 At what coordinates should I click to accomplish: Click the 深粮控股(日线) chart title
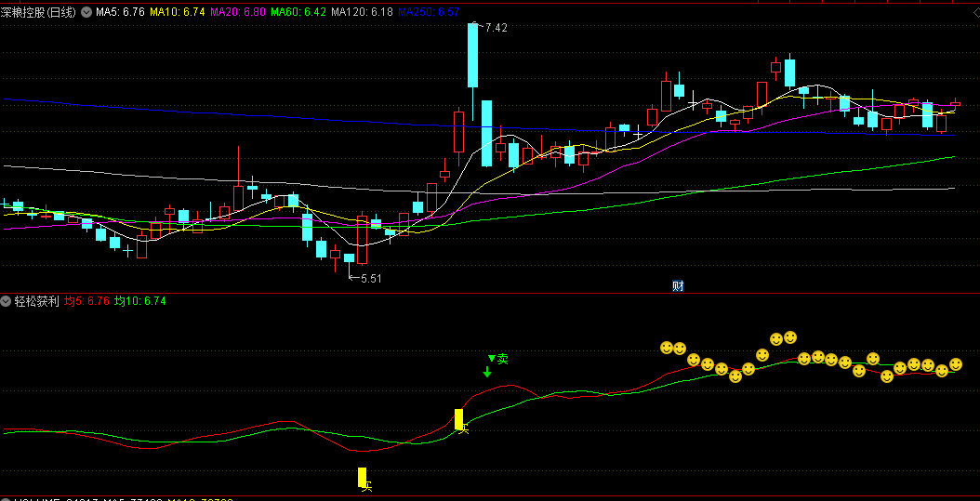coord(39,12)
